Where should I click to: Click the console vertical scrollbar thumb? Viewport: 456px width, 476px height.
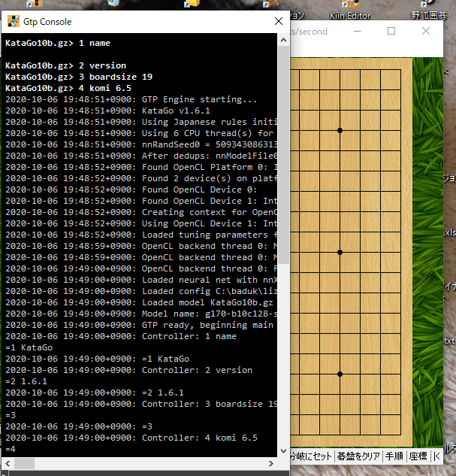(283, 155)
